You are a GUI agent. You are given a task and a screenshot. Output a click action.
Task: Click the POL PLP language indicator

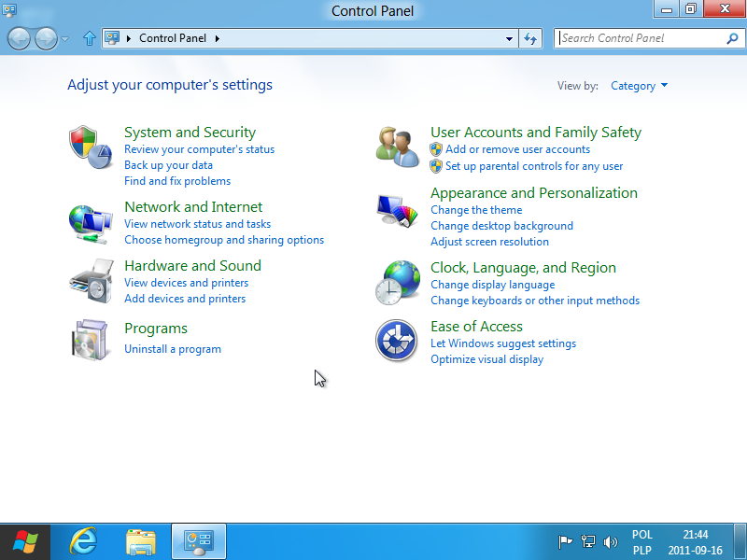coord(641,542)
